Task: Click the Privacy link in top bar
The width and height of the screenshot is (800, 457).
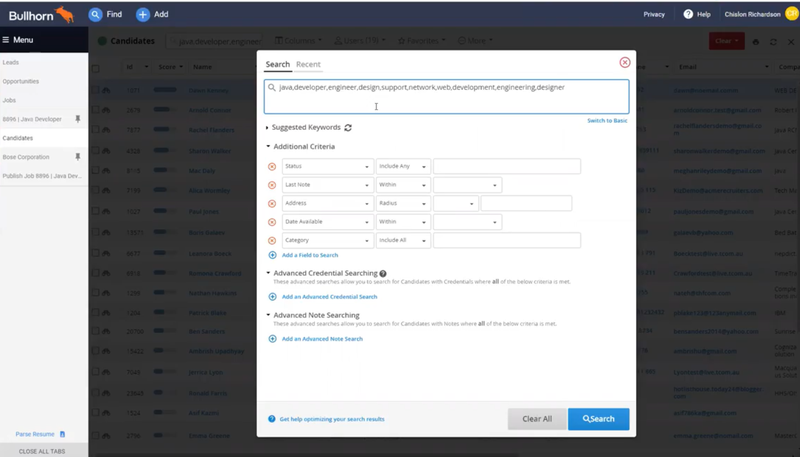Action: click(654, 14)
